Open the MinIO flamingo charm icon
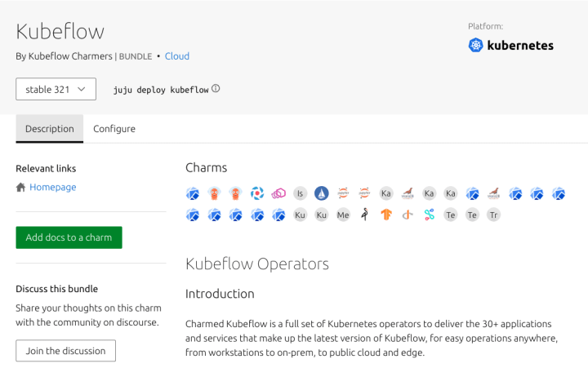The width and height of the screenshot is (588, 368). coord(364,215)
